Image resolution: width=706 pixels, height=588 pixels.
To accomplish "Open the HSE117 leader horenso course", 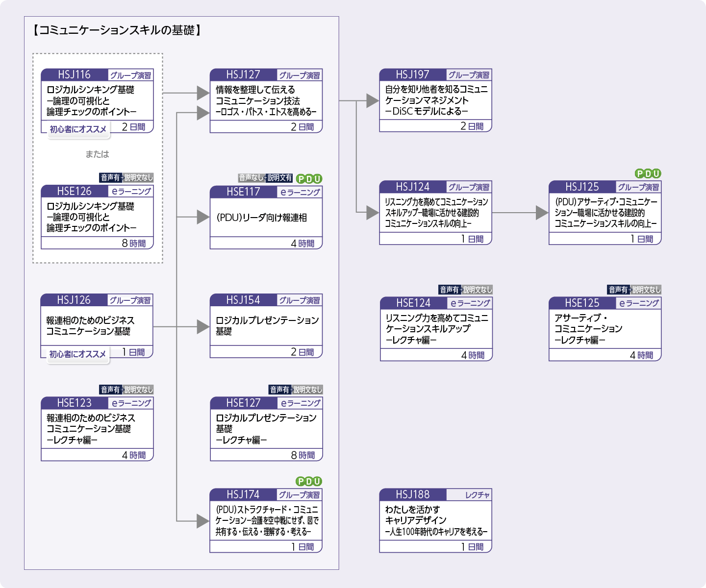I will pos(266,217).
